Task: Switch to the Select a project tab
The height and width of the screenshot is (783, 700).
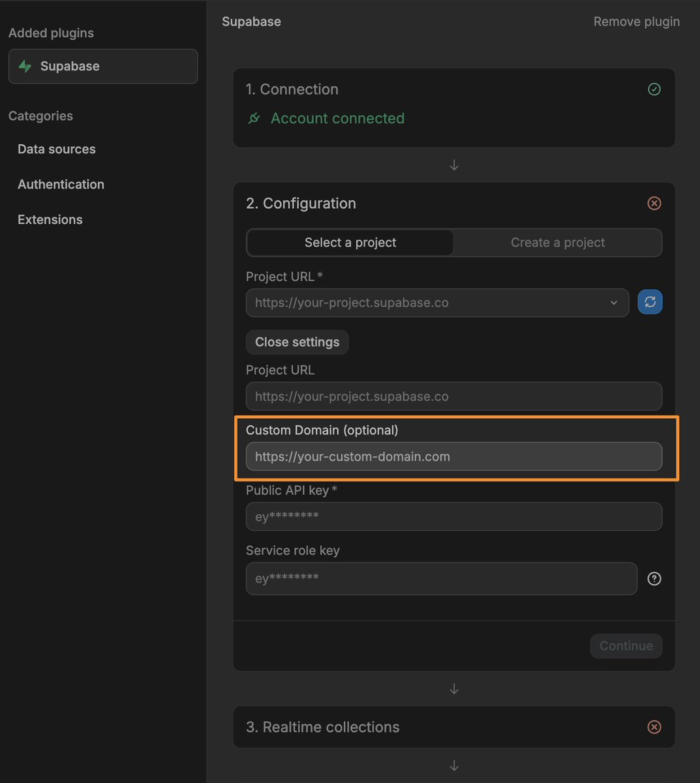Action: pyautogui.click(x=350, y=243)
